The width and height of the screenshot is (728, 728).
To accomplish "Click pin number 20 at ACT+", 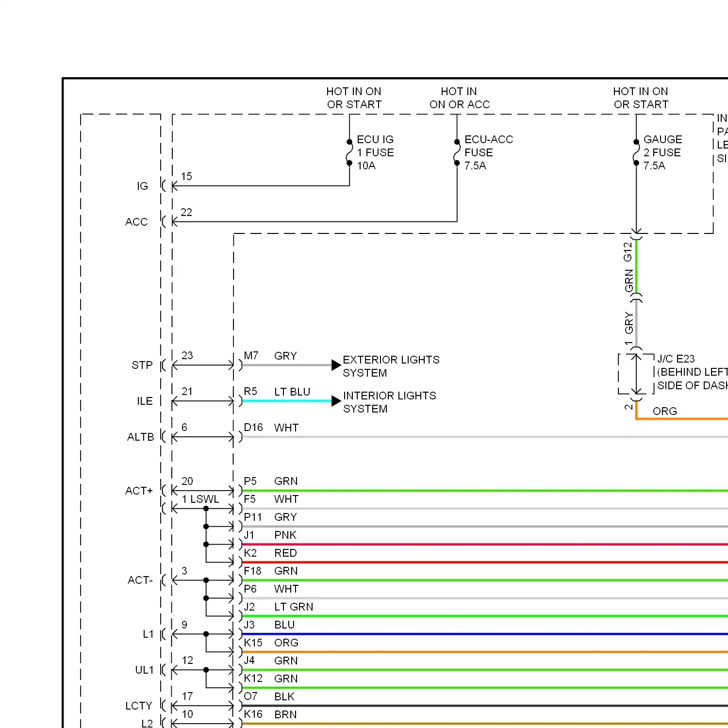I will [187, 481].
